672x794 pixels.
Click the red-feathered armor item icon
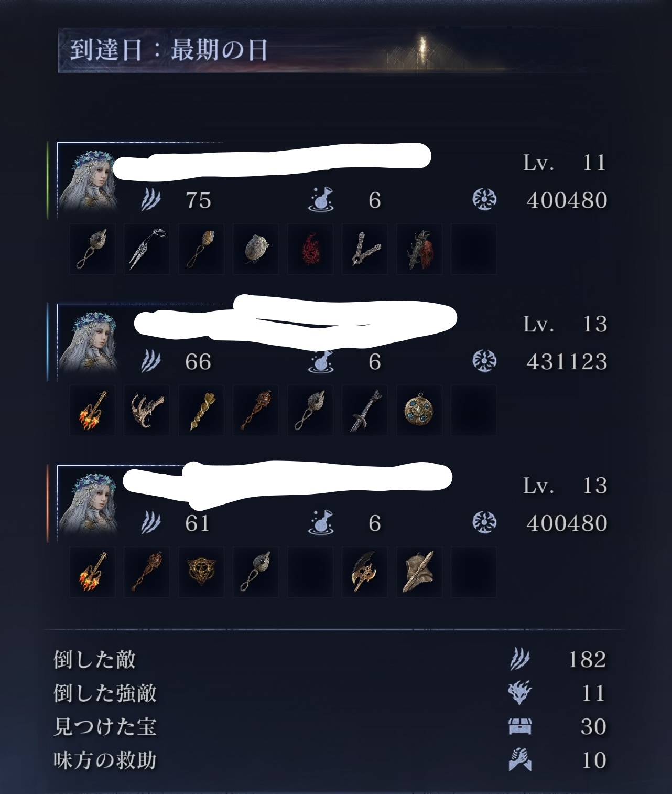click(419, 249)
